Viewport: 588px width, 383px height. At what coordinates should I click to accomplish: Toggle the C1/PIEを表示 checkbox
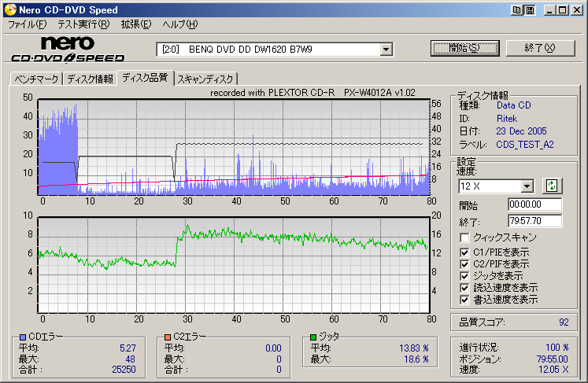(465, 252)
